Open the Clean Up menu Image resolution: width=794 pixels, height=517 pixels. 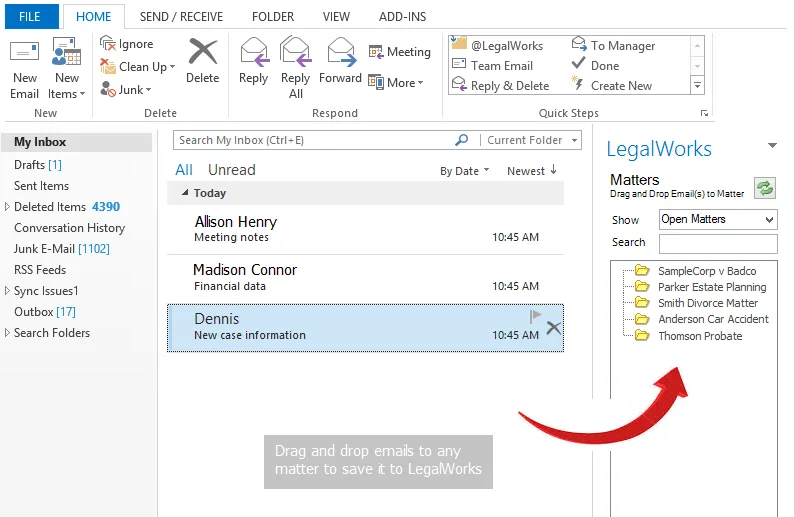click(138, 67)
